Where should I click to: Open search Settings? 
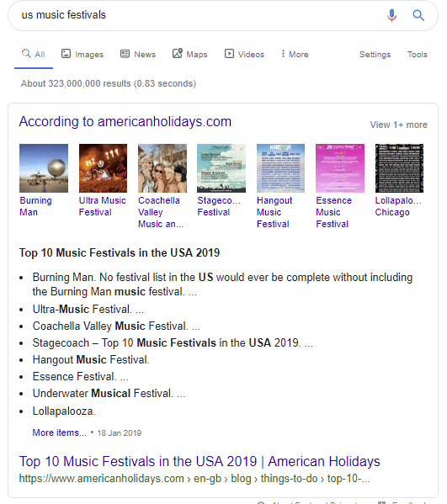[x=375, y=55]
